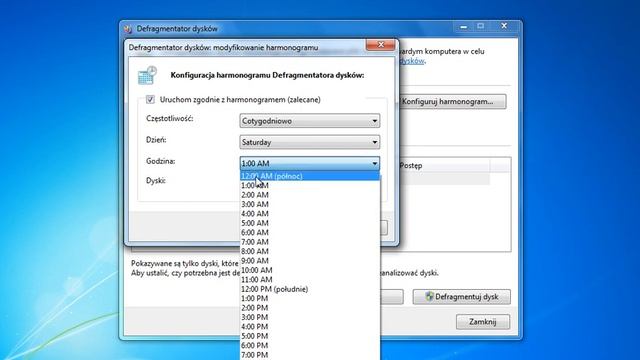
Task: Maximize the Defragmentator dysków window
Action: 481,27
